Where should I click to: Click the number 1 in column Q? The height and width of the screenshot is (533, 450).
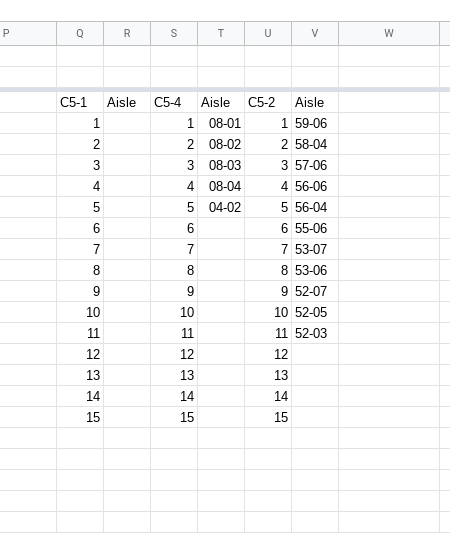click(x=80, y=123)
